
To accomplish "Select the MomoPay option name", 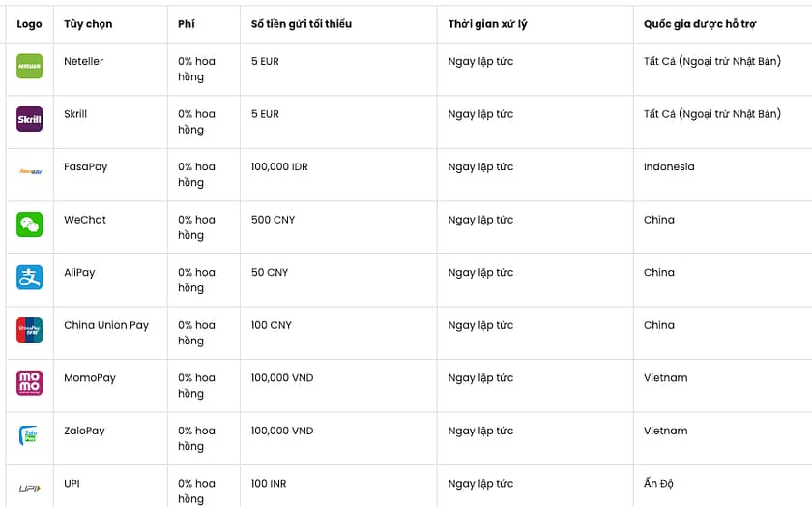I will point(90,377).
